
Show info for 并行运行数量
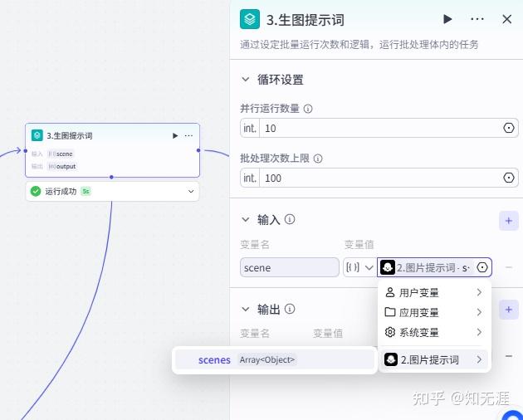(x=308, y=109)
